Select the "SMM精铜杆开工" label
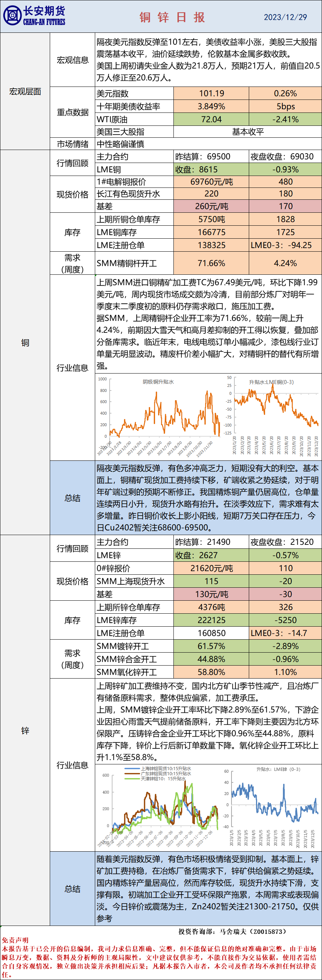 (134, 263)
